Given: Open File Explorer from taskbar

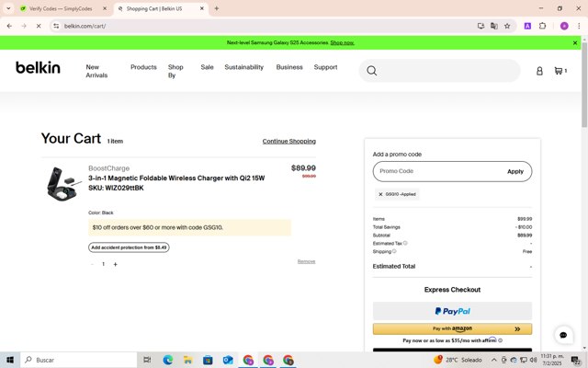Looking at the screenshot, I should [187, 360].
